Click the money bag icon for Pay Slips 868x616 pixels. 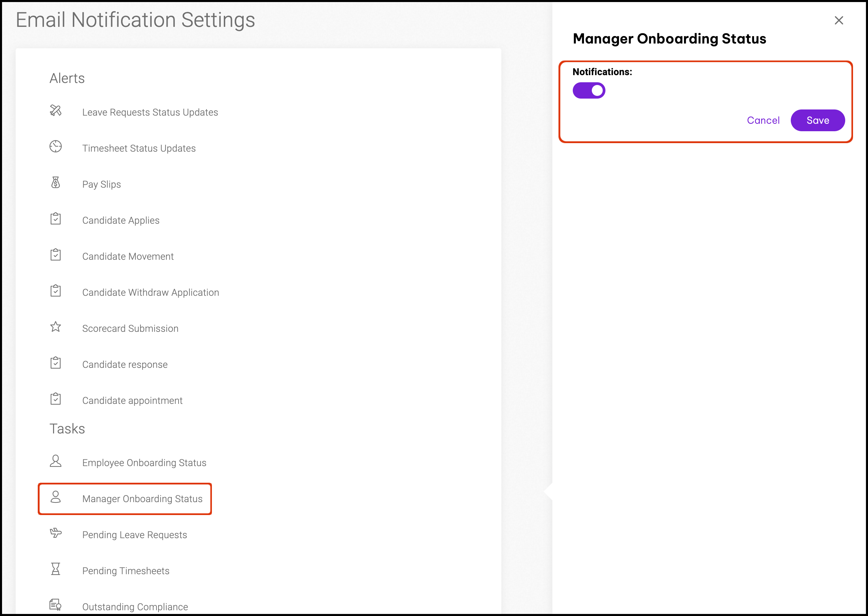click(x=55, y=183)
